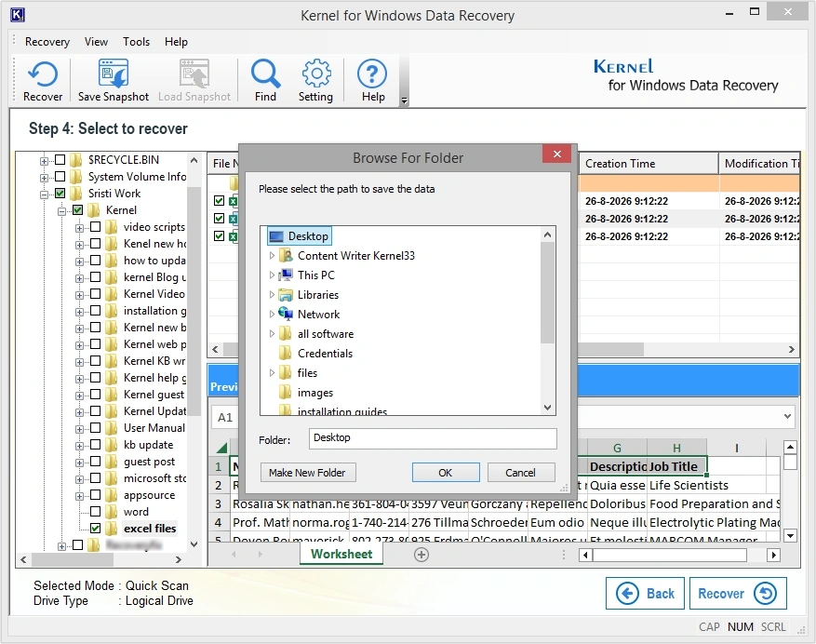Click the toolbar overflow arrow after Help

point(405,101)
